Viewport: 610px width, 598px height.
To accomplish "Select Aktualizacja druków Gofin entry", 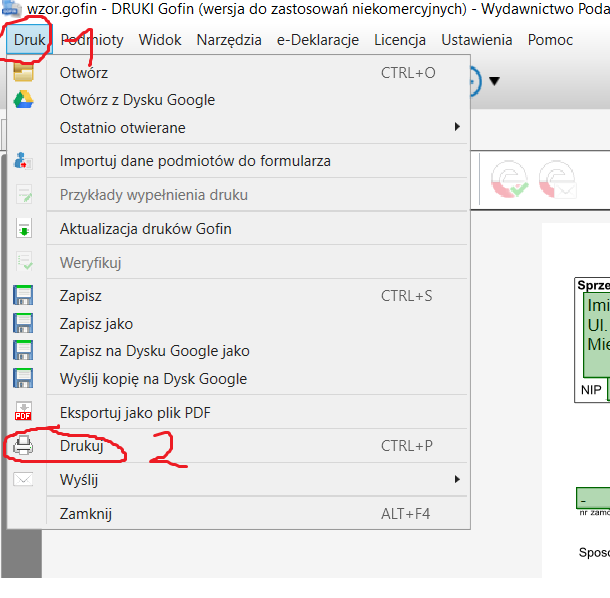I will click(x=145, y=228).
